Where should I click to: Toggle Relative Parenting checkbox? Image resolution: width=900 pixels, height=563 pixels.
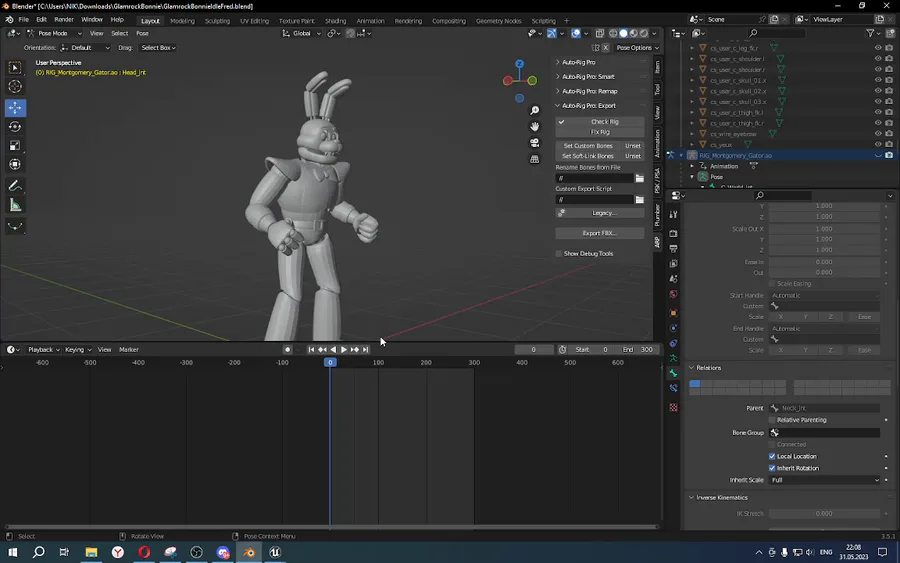[772, 420]
